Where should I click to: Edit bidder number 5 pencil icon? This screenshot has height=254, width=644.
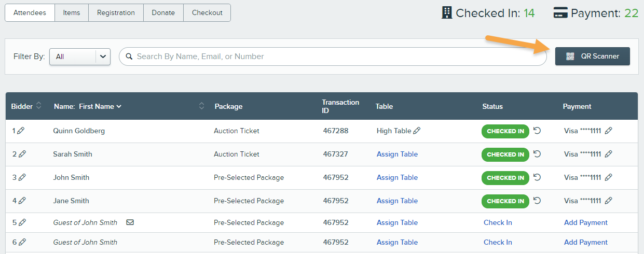(22, 223)
